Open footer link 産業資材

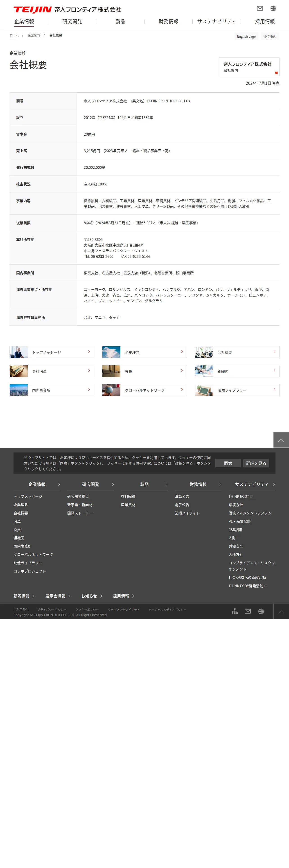point(128,505)
